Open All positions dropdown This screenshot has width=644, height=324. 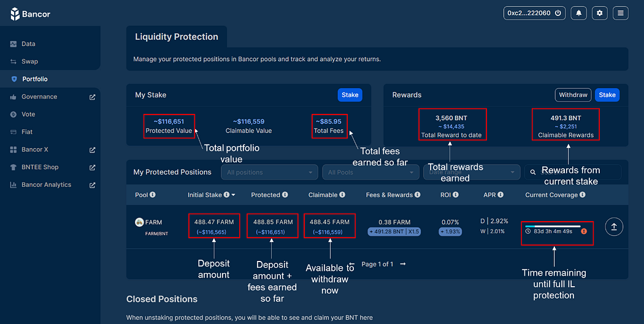click(x=269, y=172)
